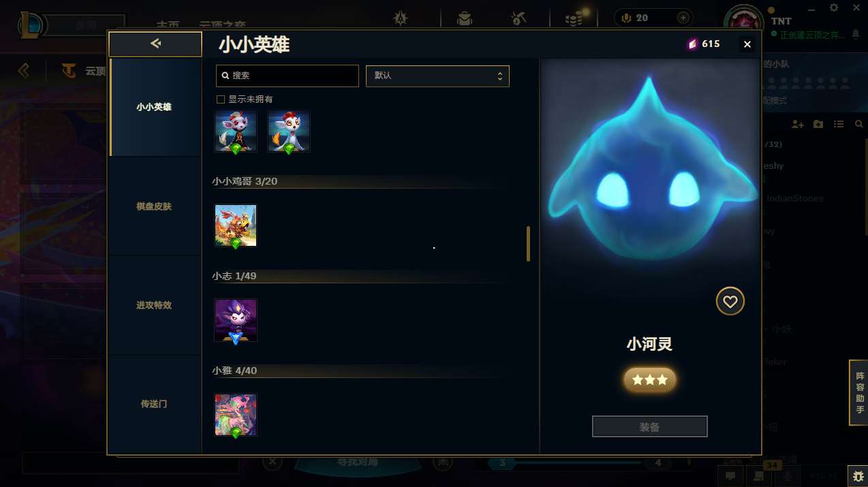Open the bug report icon
Screen dimensions: 868x487
coord(856,475)
